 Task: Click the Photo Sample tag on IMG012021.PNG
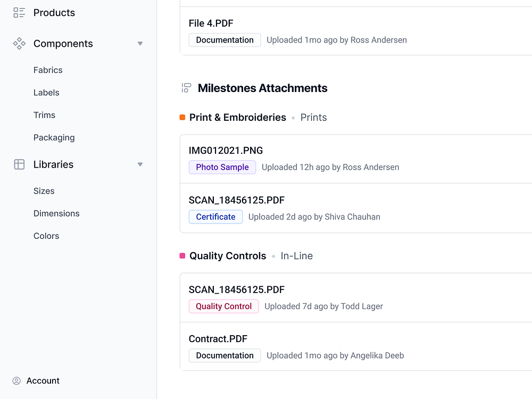222,167
